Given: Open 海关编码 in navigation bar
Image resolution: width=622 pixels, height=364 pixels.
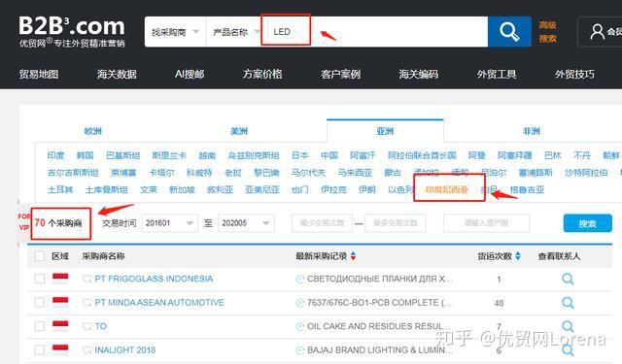Looking at the screenshot, I should coord(419,74).
